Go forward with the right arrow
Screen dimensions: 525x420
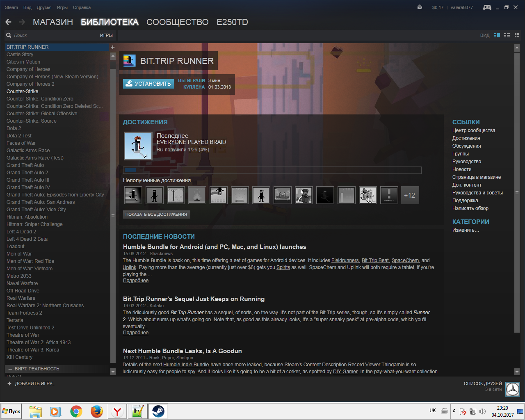pos(22,22)
